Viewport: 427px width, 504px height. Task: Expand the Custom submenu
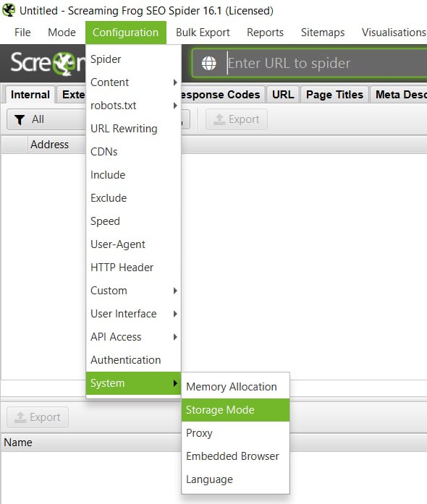133,291
